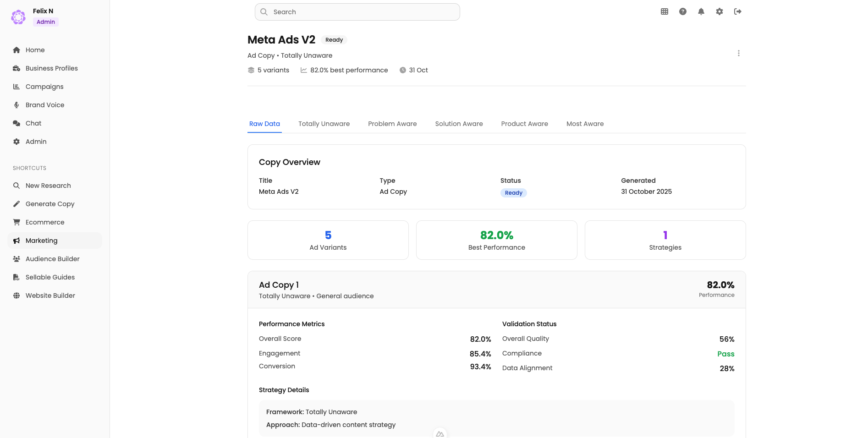This screenshot has height=438, width=868.
Task: Select the Most Aware tab
Action: [585, 124]
